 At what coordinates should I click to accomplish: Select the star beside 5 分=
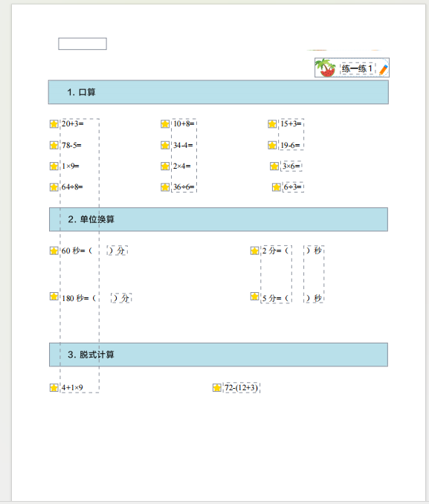coord(255,297)
